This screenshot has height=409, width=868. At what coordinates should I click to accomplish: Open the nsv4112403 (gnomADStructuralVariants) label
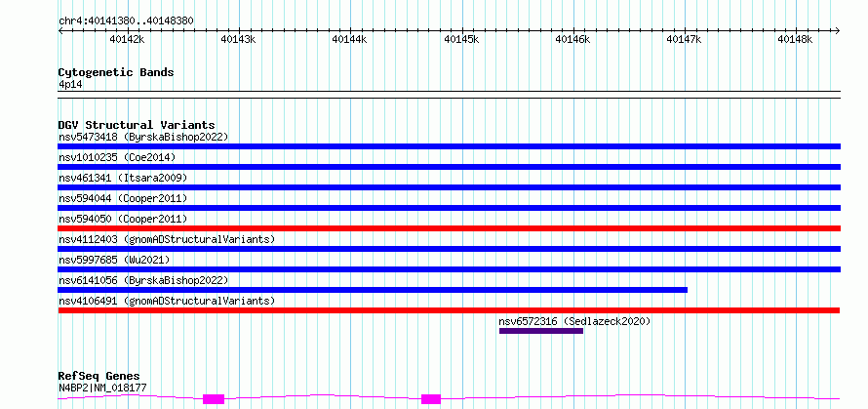167,239
